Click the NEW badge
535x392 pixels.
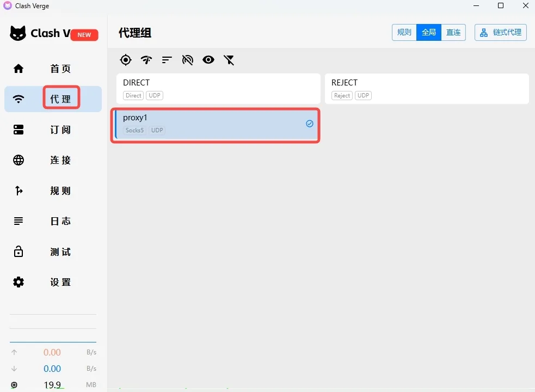pos(84,35)
